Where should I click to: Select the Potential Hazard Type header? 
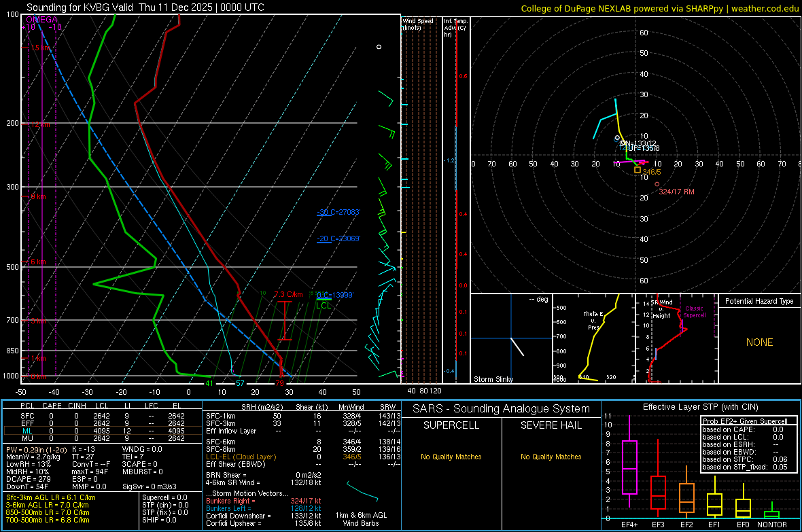[x=759, y=301]
